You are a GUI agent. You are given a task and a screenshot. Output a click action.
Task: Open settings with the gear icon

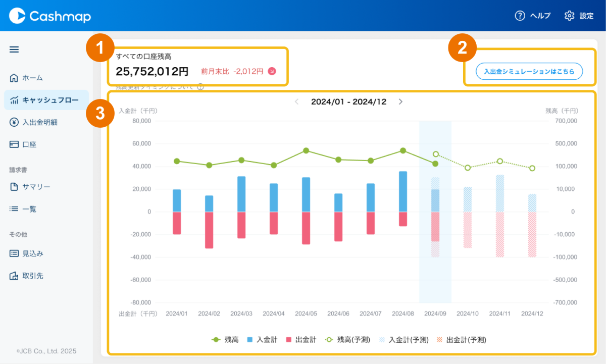(x=569, y=16)
